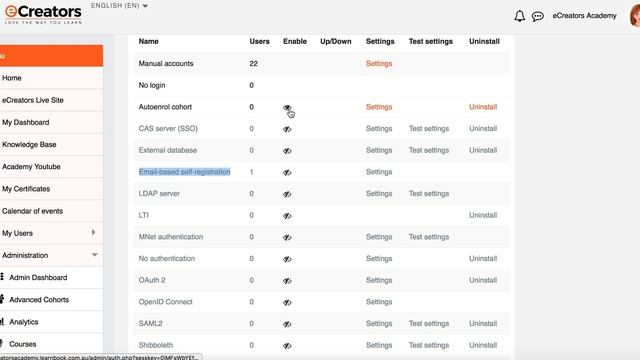This screenshot has height=360, width=640.
Task: Open Settings for No authentication
Action: coord(379,258)
